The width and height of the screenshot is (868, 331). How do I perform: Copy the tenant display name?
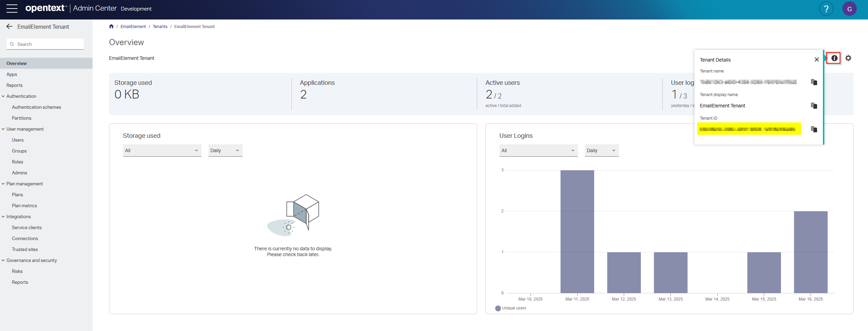[814, 106]
